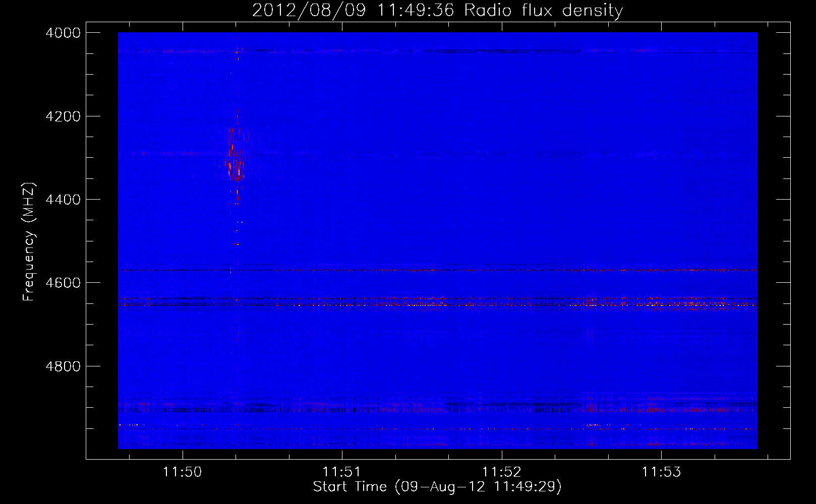Image resolution: width=816 pixels, height=504 pixels.
Task: Select the 4200 frequency axis label
Action: (x=63, y=116)
